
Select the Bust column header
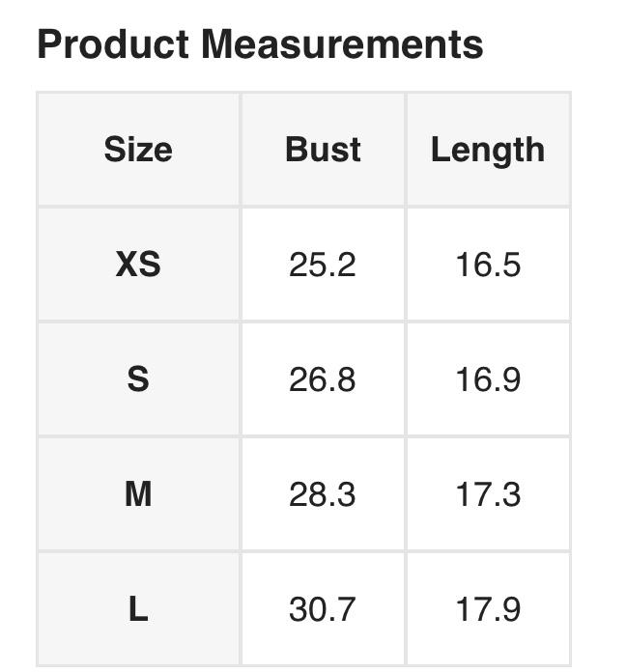323,150
